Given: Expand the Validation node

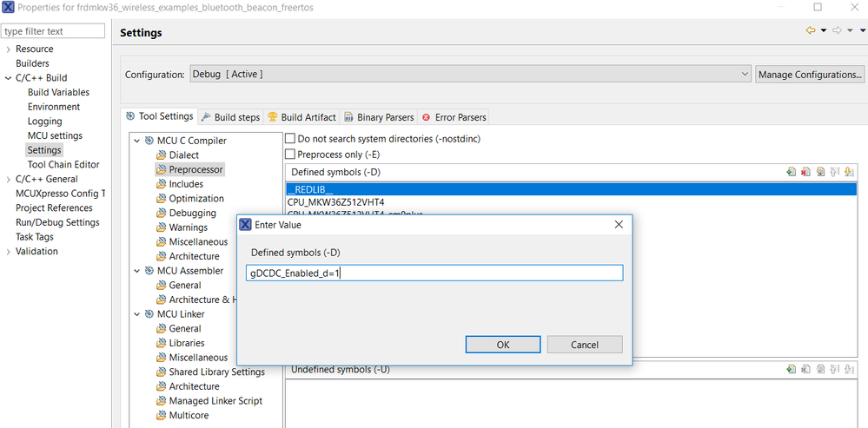Looking at the screenshot, I should coord(9,251).
